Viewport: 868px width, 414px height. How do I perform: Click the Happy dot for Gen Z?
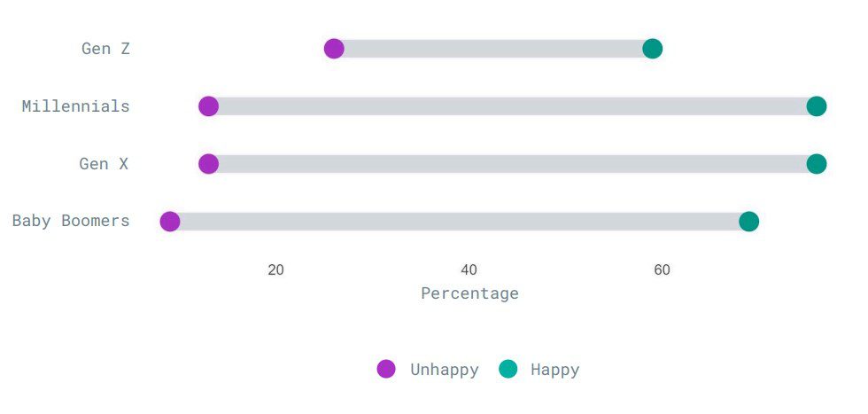653,49
